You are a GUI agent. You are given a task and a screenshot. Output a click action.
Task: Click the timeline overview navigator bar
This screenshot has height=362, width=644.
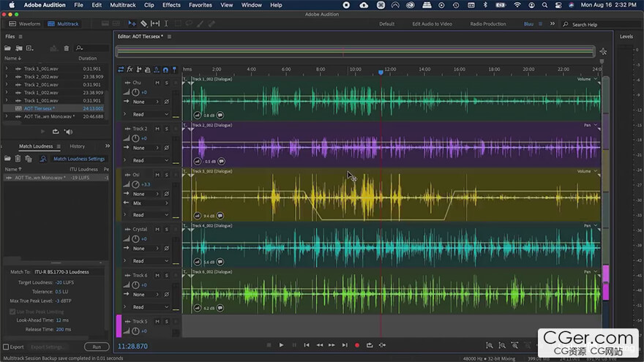coord(355,52)
